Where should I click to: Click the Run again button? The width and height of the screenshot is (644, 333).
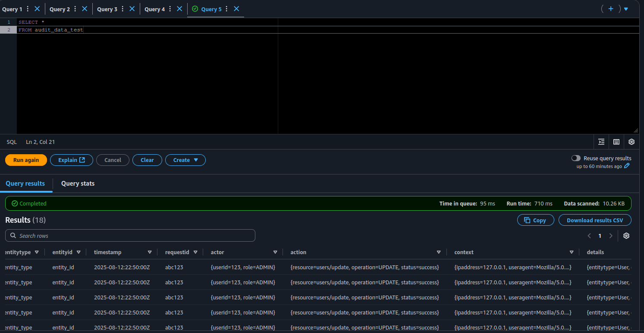tap(26, 160)
